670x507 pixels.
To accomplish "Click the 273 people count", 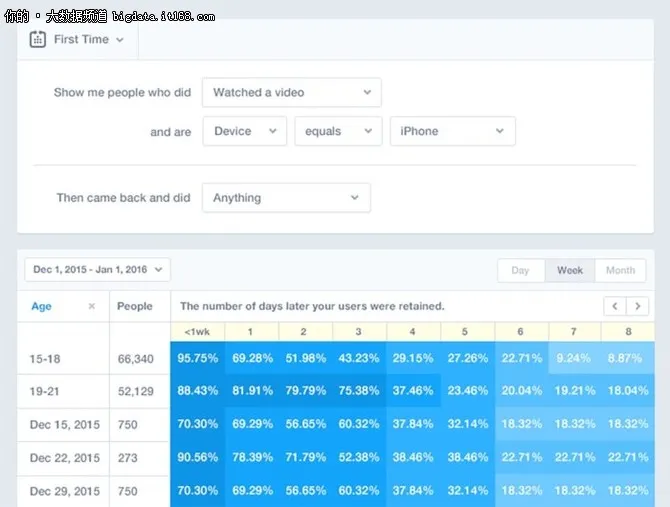I will pyautogui.click(x=127, y=458).
